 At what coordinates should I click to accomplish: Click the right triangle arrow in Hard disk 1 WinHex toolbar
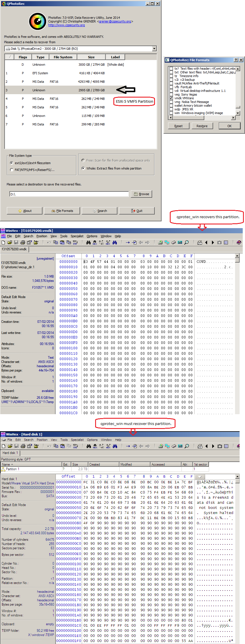(x=213, y=446)
